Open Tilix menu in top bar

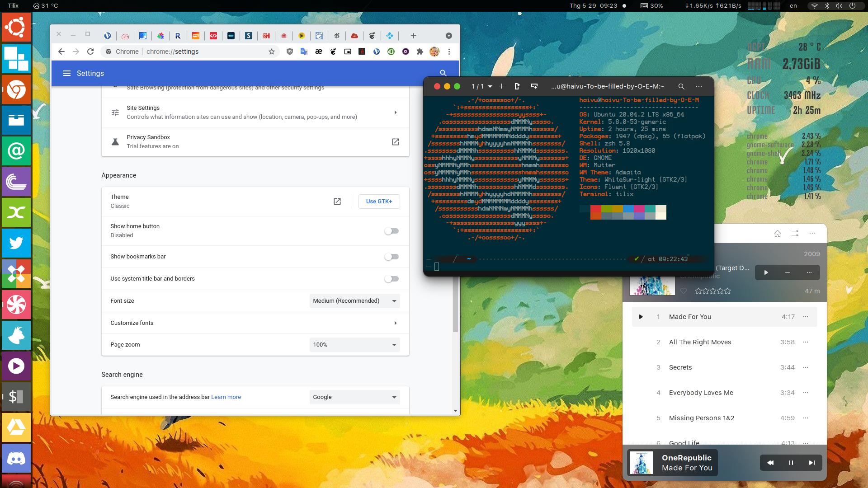tap(13, 5)
